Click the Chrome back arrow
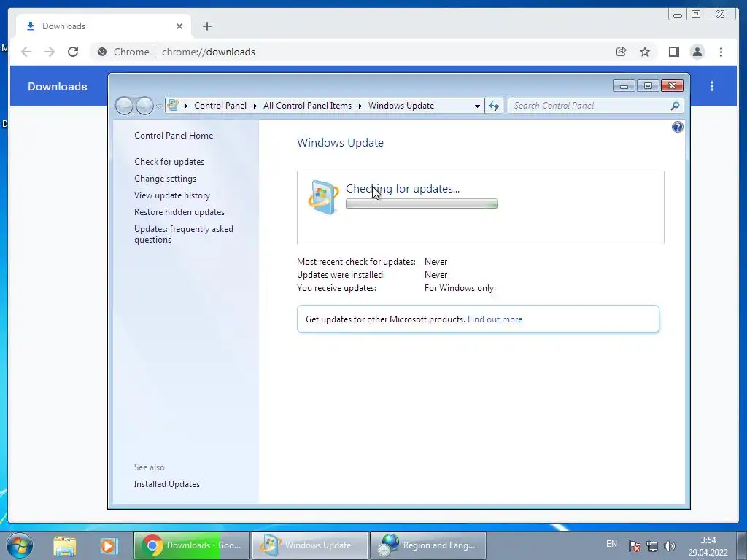The image size is (747, 560). tap(27, 52)
